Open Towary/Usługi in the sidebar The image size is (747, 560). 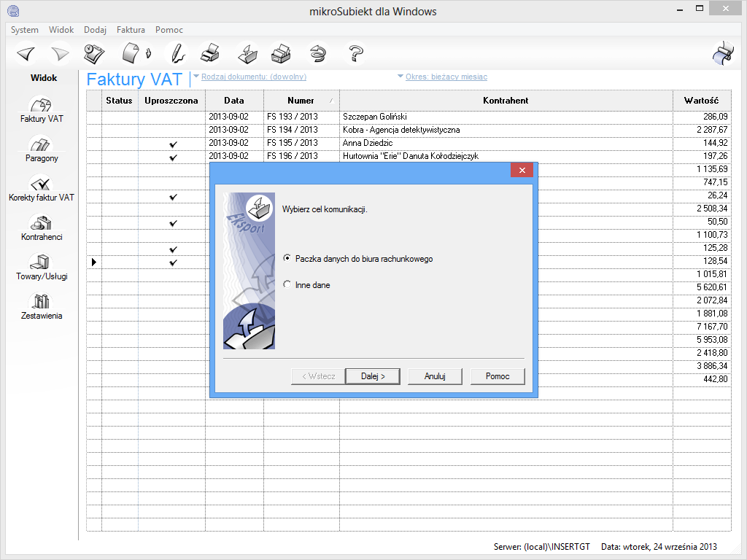[x=42, y=267]
